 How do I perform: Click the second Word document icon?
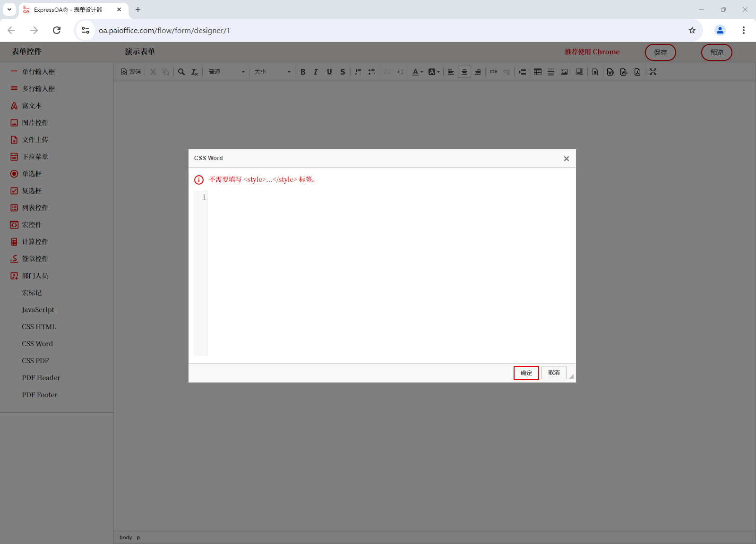(624, 72)
